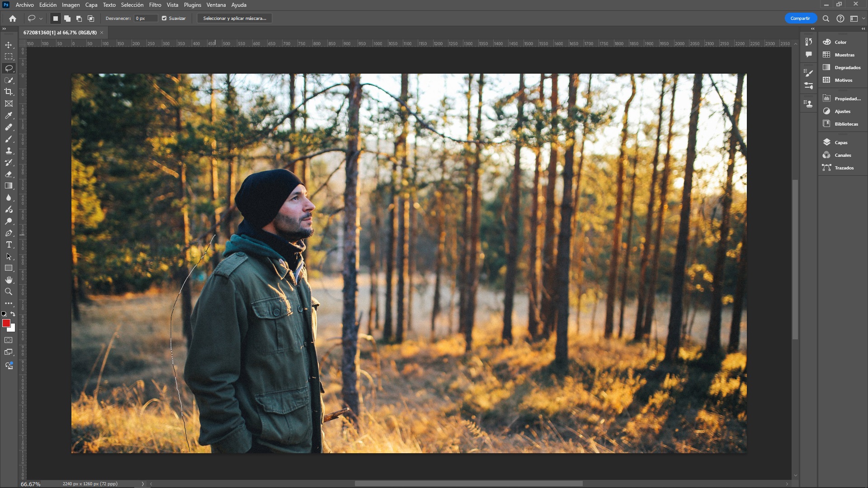
Task: Click the Home icon in options bar
Action: [x=13, y=19]
